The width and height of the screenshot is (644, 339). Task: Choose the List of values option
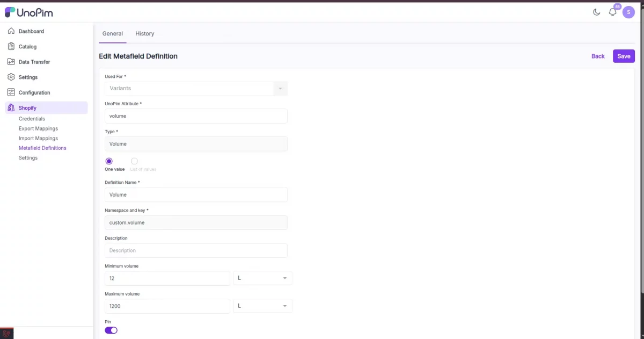pos(134,161)
